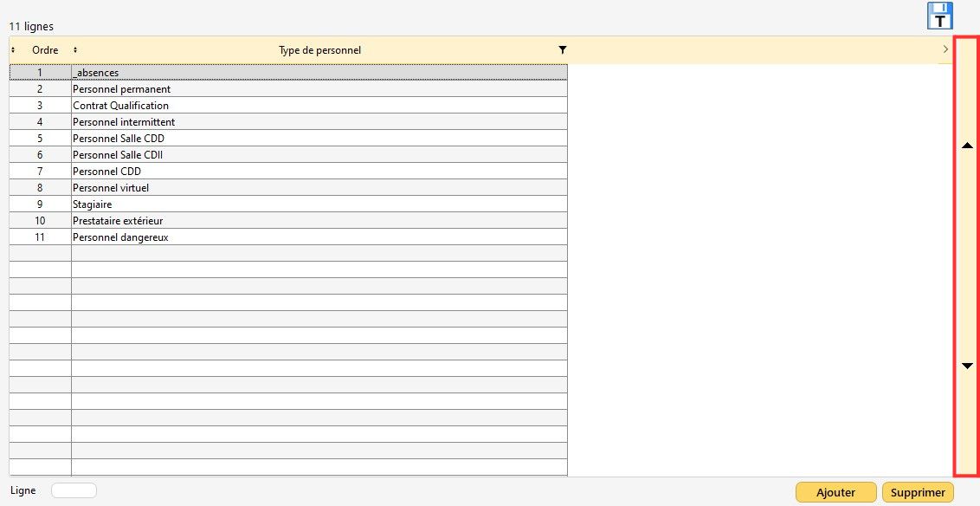The width and height of the screenshot is (980, 506).
Task: Click the Ajouter button
Action: [835, 492]
